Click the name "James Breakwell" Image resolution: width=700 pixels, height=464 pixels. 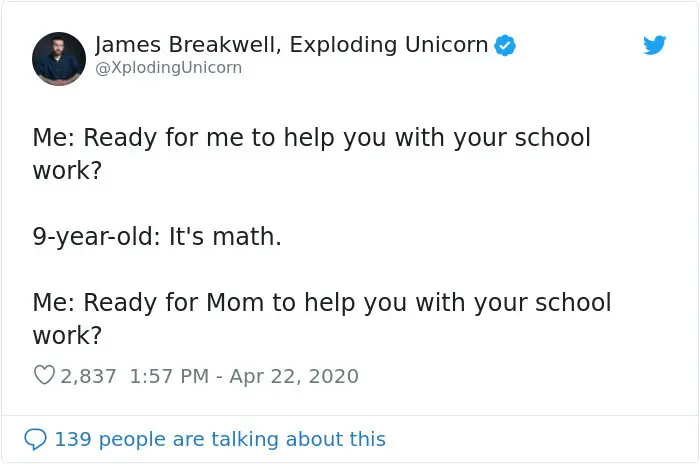point(173,45)
